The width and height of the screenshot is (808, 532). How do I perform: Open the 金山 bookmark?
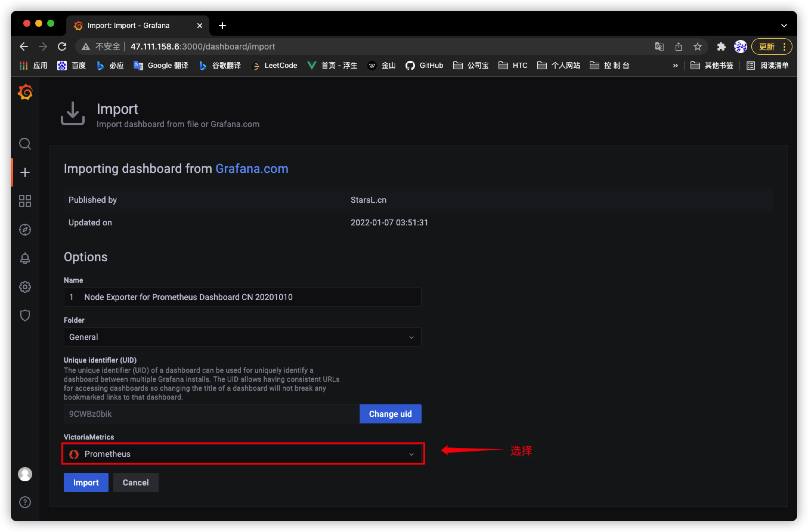pos(382,66)
